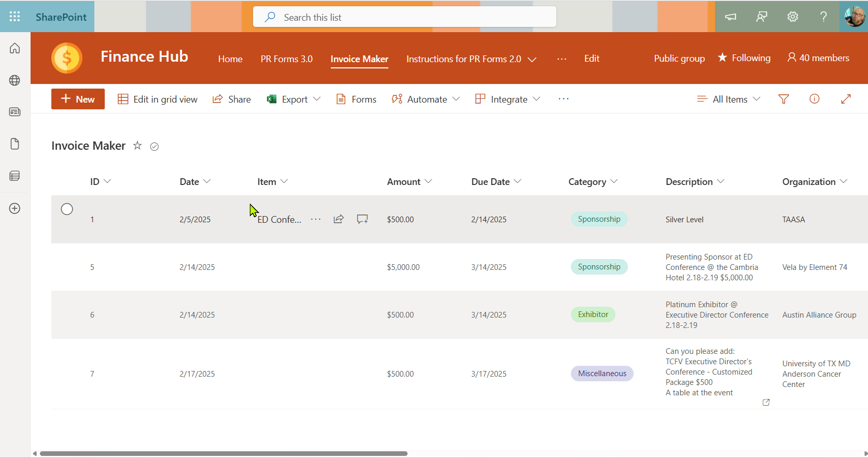
Task: Click the Vela by Element 74 cell
Action: (x=815, y=267)
